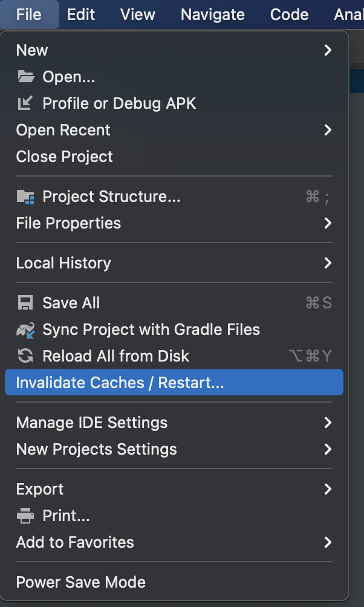Click the Project Structure folder icon
Viewport: 364px width, 607px height.
pyautogui.click(x=25, y=196)
